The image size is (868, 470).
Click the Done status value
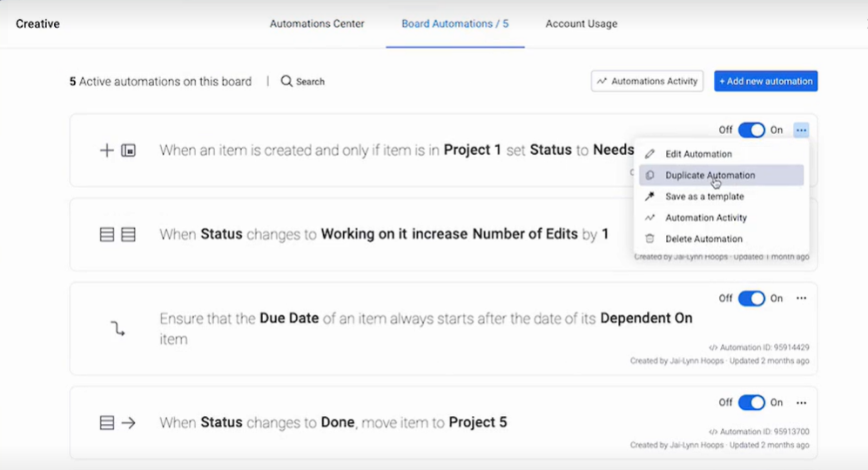pos(338,422)
